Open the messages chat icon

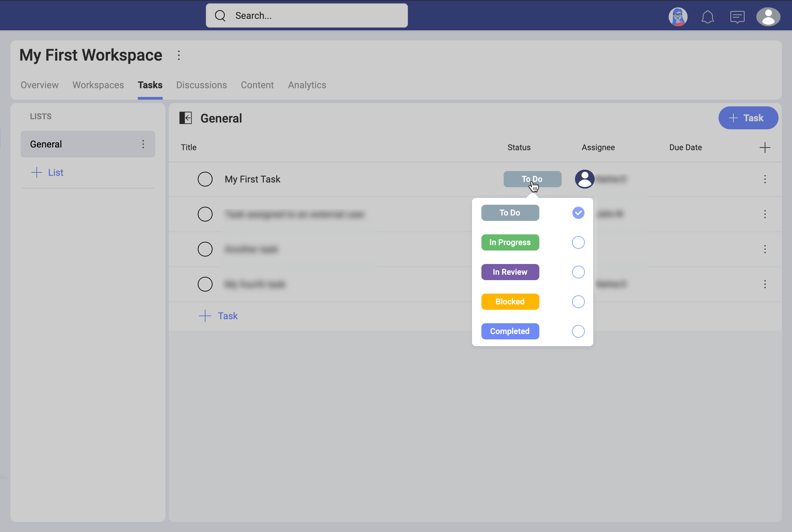pyautogui.click(x=737, y=16)
